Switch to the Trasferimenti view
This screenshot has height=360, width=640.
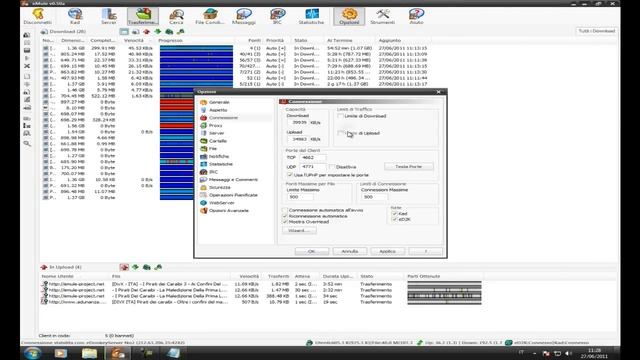tap(142, 16)
